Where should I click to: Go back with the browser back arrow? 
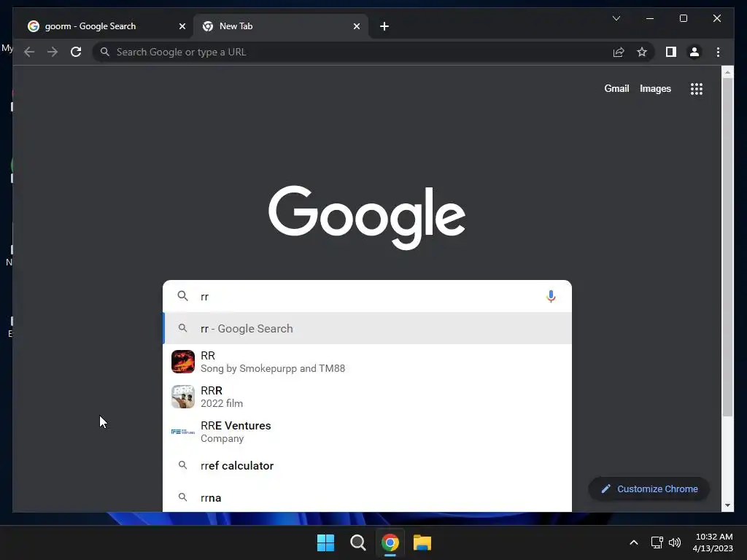29,52
